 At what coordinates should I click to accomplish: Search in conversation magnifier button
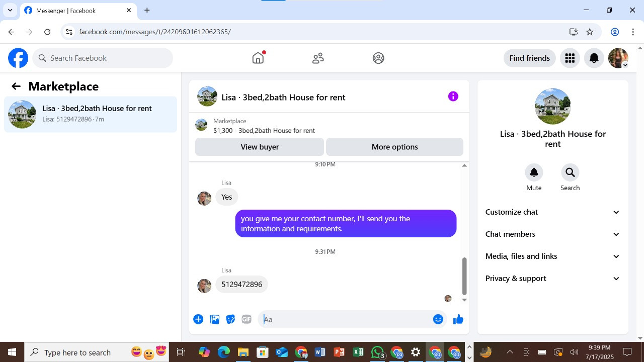click(570, 172)
